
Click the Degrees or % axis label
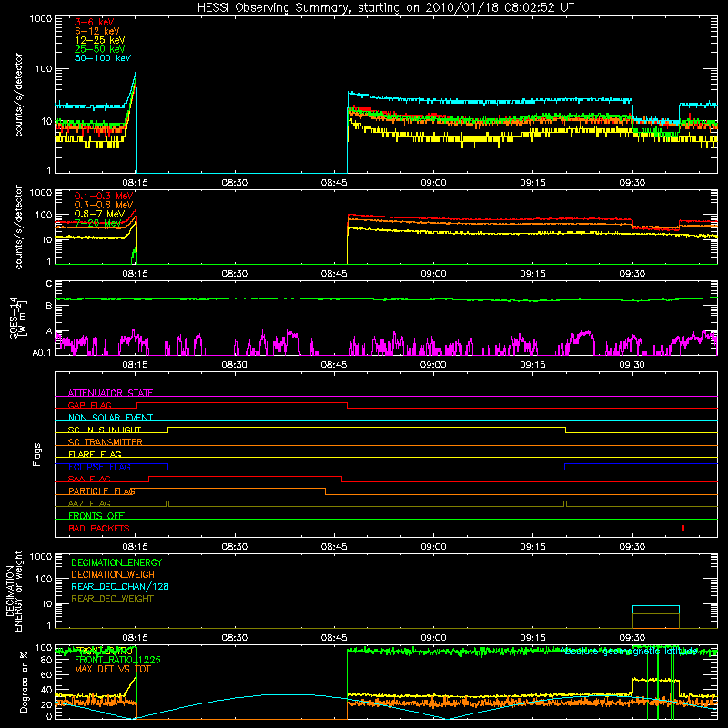pos(24,682)
